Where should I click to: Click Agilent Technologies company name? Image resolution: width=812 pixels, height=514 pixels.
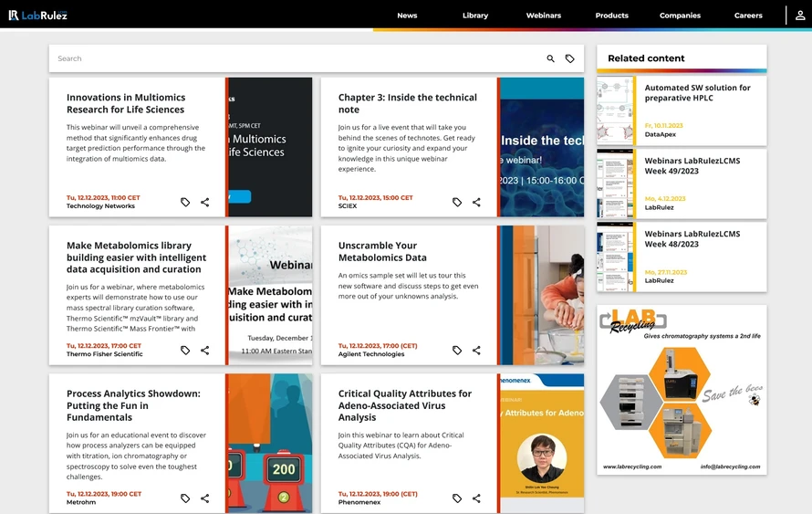(x=371, y=354)
